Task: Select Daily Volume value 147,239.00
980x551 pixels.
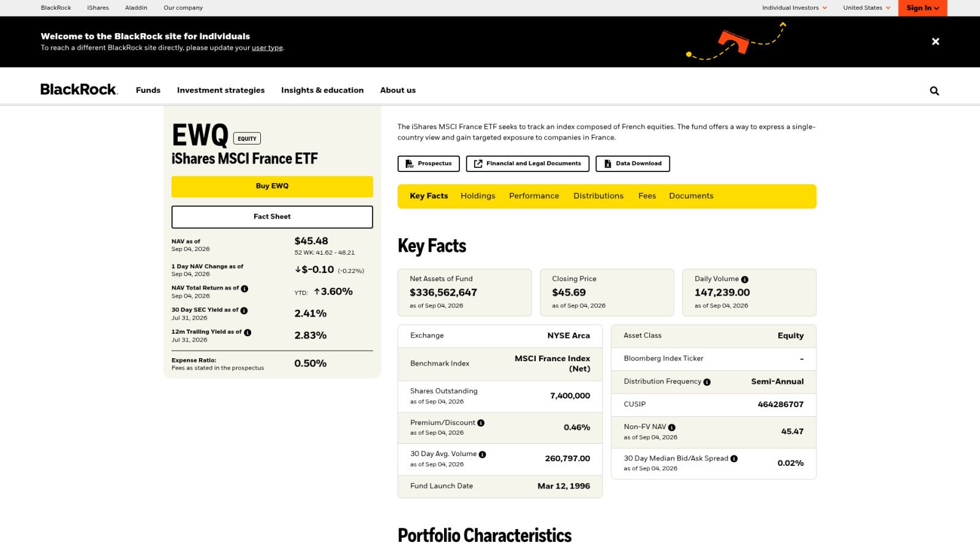Action: click(x=722, y=293)
